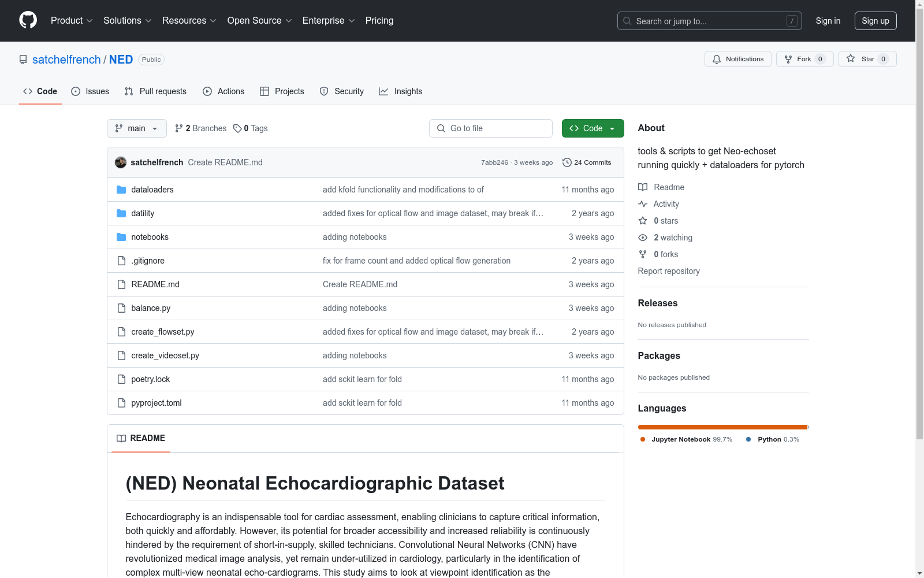Select the README tab above the readme
The image size is (924, 578).
coord(141,438)
